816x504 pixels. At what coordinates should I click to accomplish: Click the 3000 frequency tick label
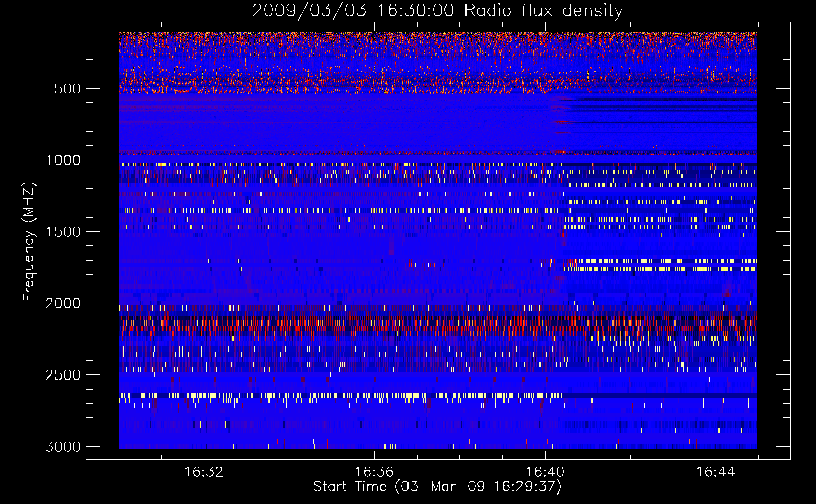tap(63, 447)
